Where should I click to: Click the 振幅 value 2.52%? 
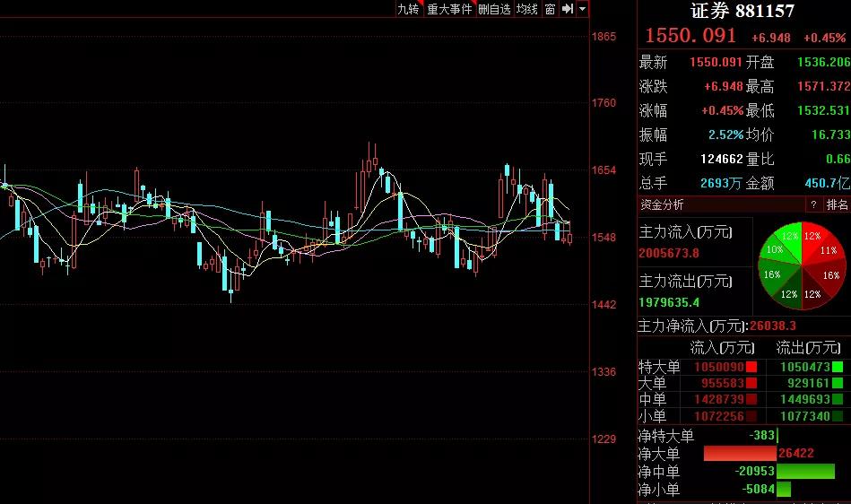click(726, 135)
